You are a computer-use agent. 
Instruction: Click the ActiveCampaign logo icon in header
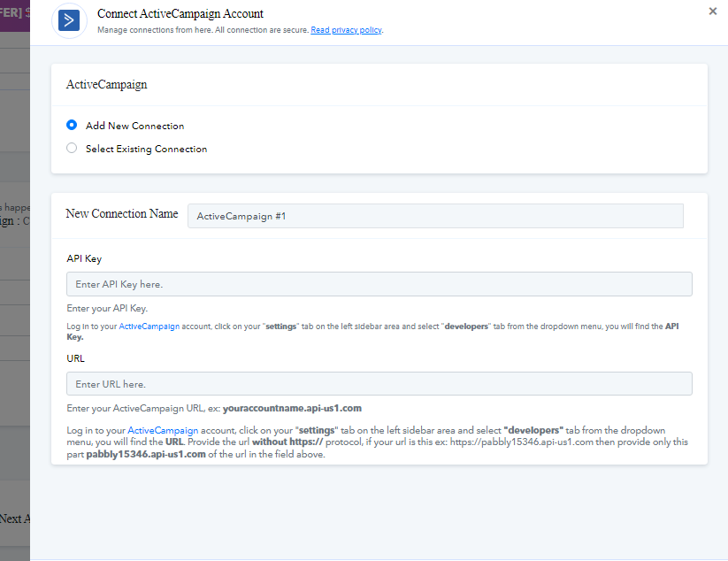tap(69, 20)
